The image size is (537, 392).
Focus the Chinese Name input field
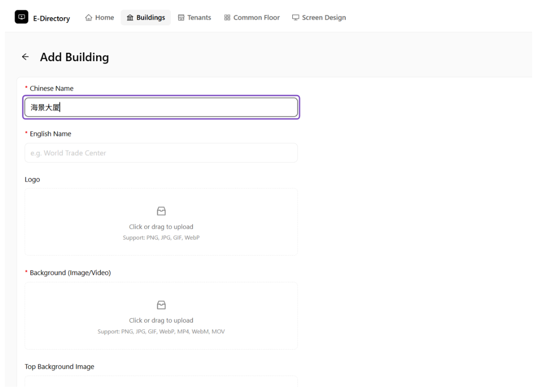pyautogui.click(x=161, y=107)
